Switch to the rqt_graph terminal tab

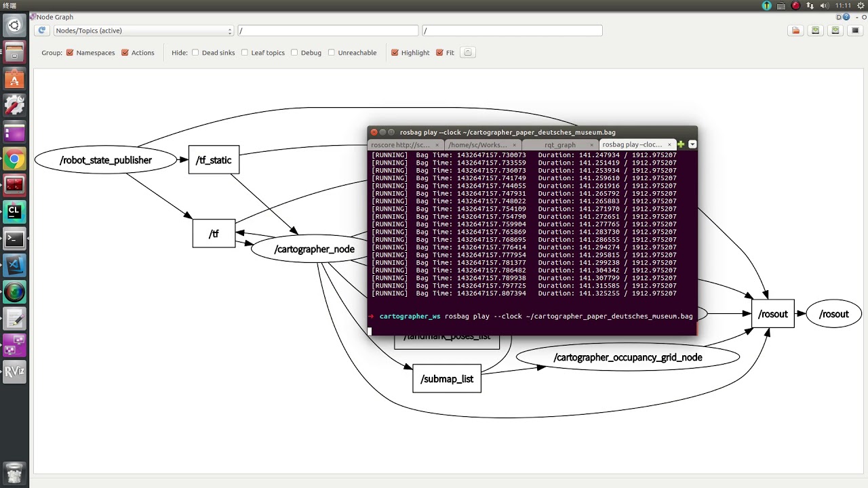coord(560,144)
